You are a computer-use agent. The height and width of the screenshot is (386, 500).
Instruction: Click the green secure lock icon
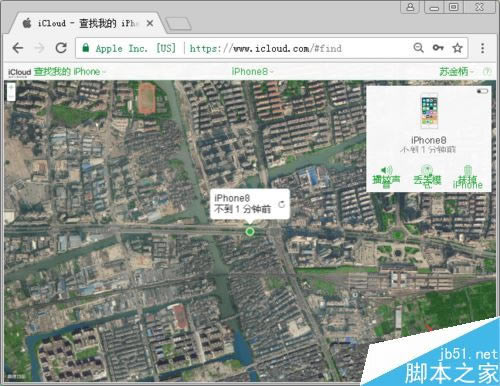pyautogui.click(x=86, y=48)
